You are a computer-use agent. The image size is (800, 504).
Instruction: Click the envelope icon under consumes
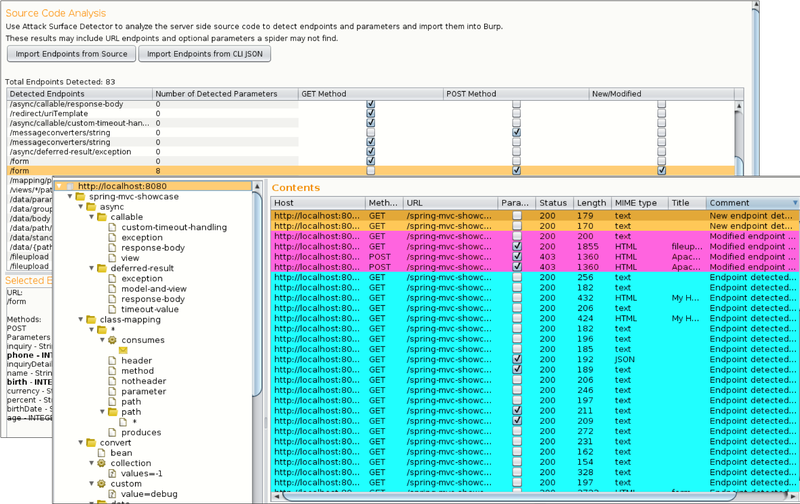(124, 350)
